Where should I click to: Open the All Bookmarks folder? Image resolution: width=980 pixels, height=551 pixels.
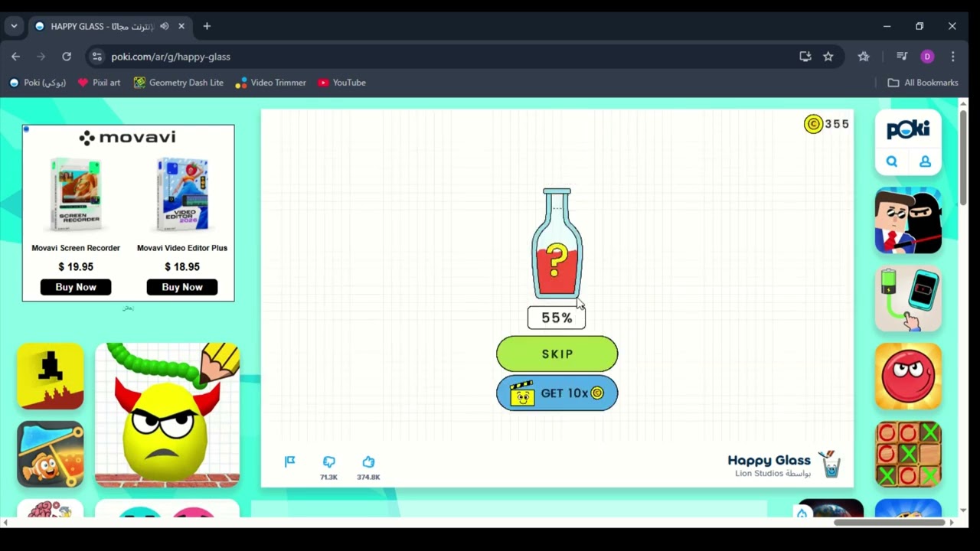click(x=923, y=83)
